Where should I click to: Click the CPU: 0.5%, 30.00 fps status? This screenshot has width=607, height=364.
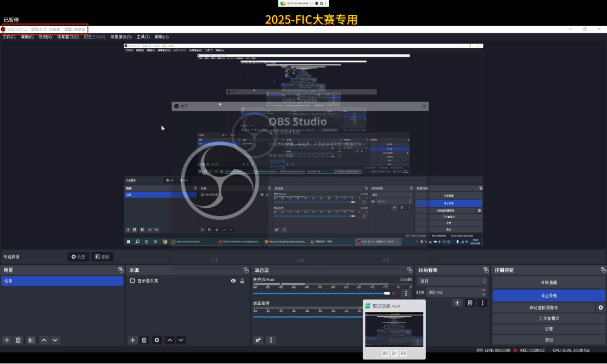571,350
